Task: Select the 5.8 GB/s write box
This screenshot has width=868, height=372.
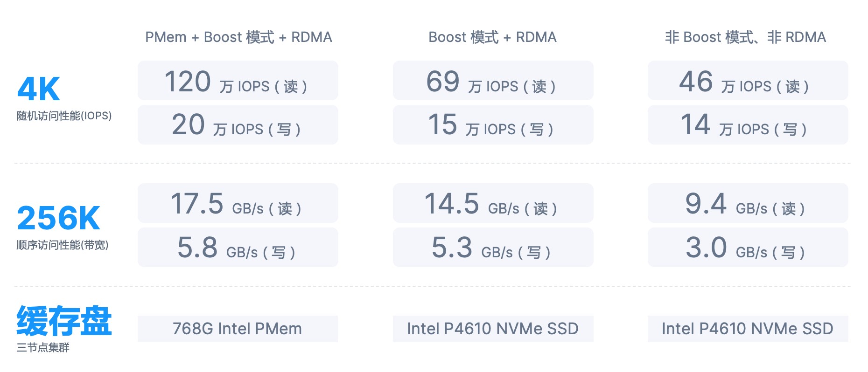Action: [238, 247]
